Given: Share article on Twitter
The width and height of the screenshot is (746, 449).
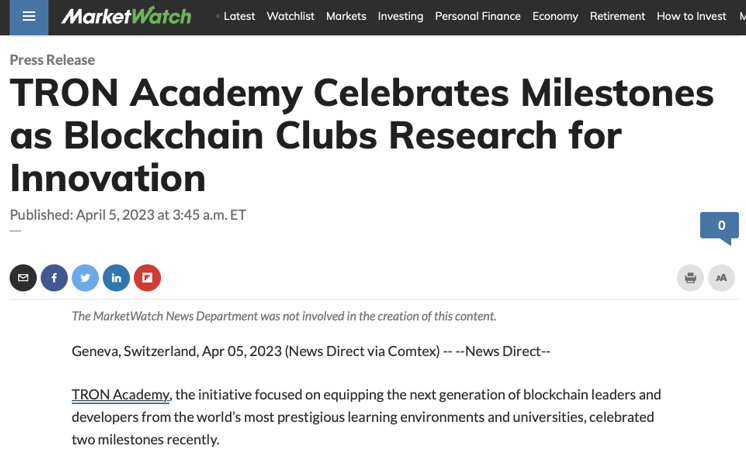Looking at the screenshot, I should click(85, 277).
